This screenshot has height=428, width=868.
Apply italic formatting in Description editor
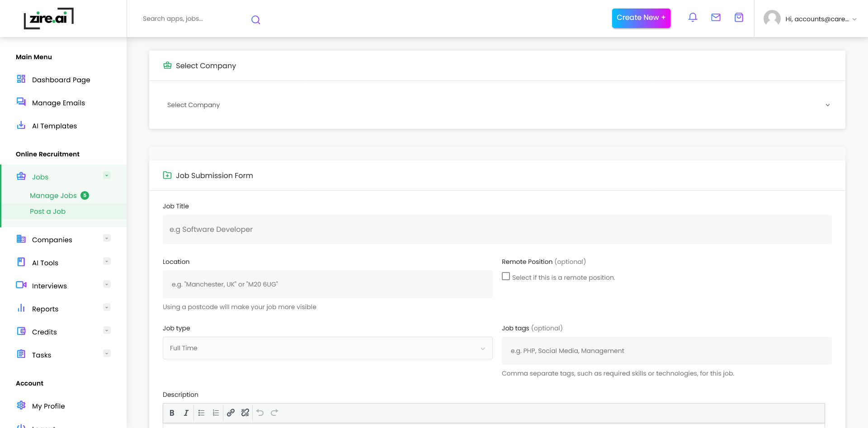pos(186,413)
